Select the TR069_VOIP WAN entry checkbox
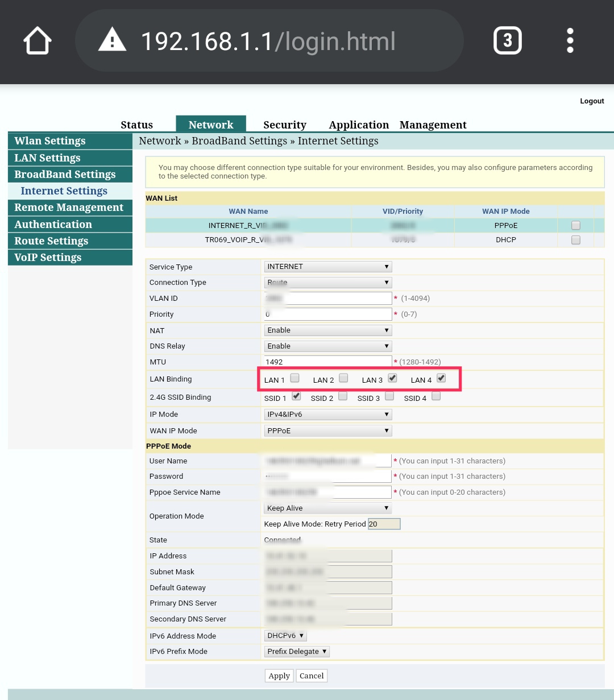The image size is (614, 700). click(575, 239)
